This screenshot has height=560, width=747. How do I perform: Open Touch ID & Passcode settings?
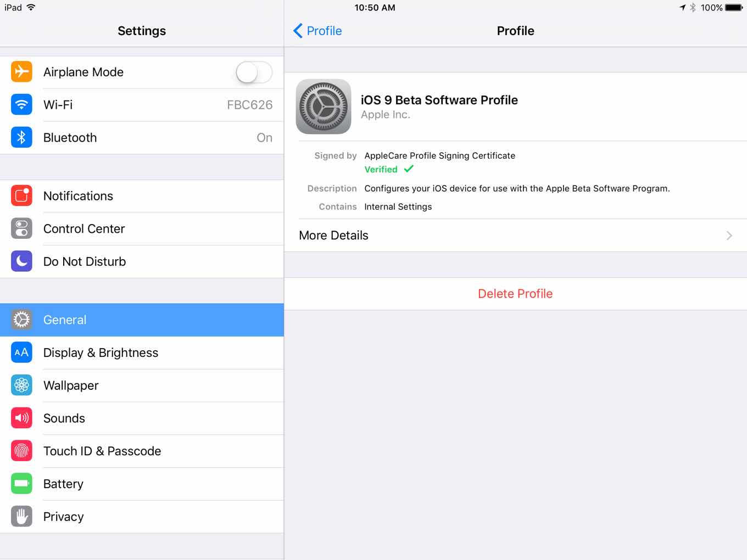coord(142,451)
